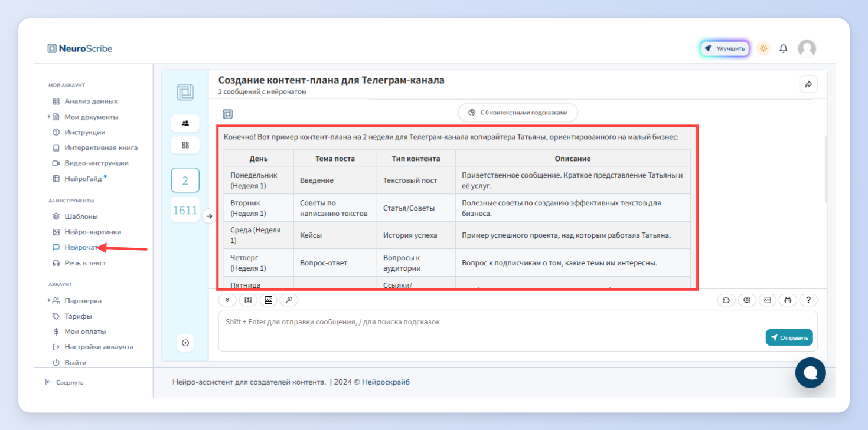Click the assistant message avatar icon
This screenshot has height=430, width=868.
227,114
